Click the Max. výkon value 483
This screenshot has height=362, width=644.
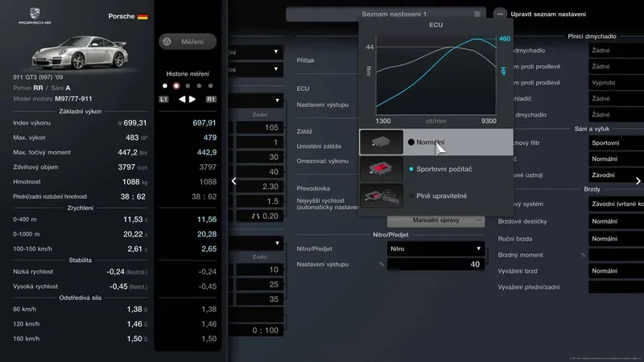132,138
